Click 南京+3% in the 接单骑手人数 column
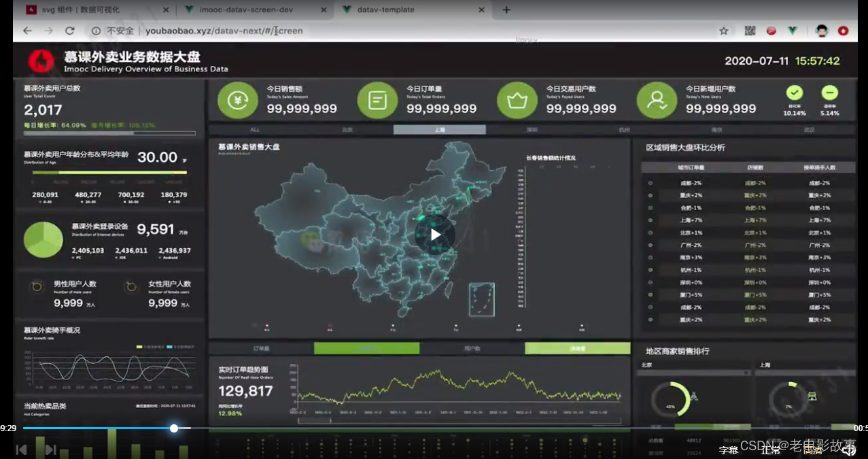 tap(819, 258)
